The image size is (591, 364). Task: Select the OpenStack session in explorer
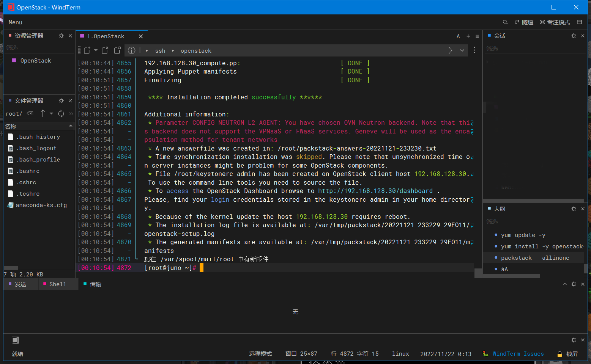click(x=36, y=61)
